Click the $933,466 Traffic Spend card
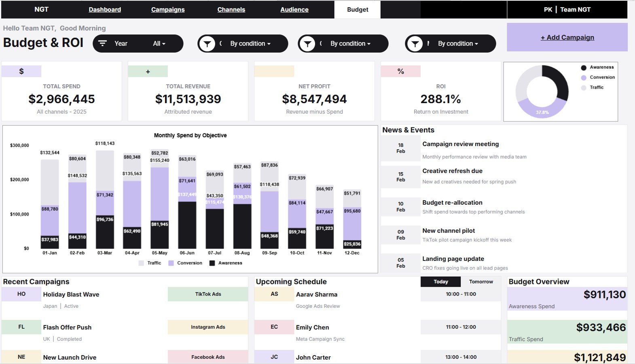635x364 pixels. [567, 332]
